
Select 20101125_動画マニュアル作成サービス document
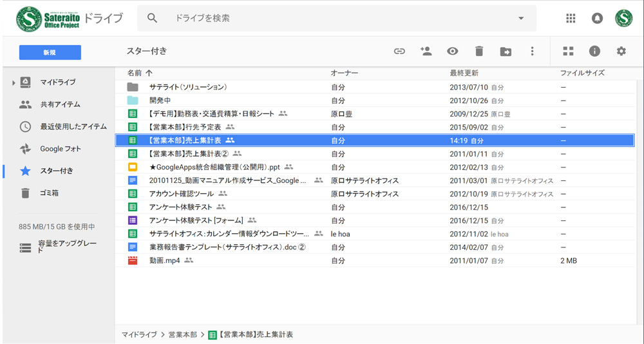(228, 180)
